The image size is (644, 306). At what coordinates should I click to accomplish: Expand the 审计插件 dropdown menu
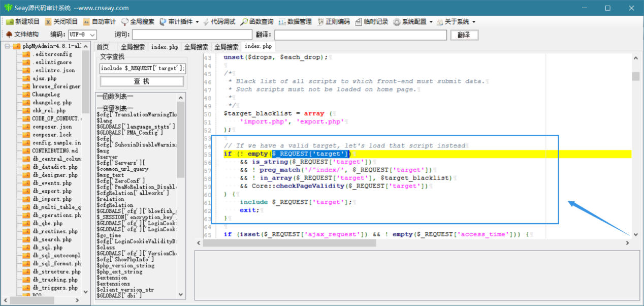(x=179, y=22)
